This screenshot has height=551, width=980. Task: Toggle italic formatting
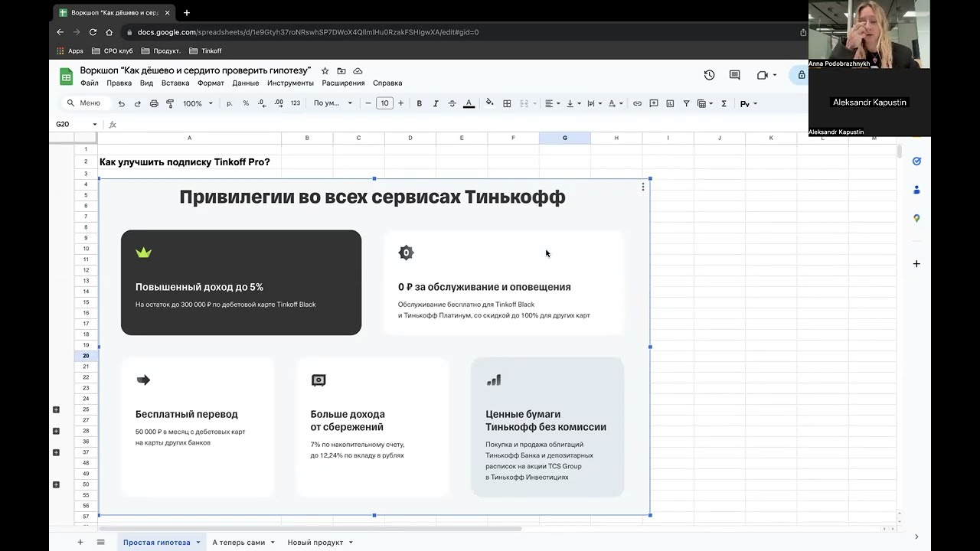coord(436,103)
